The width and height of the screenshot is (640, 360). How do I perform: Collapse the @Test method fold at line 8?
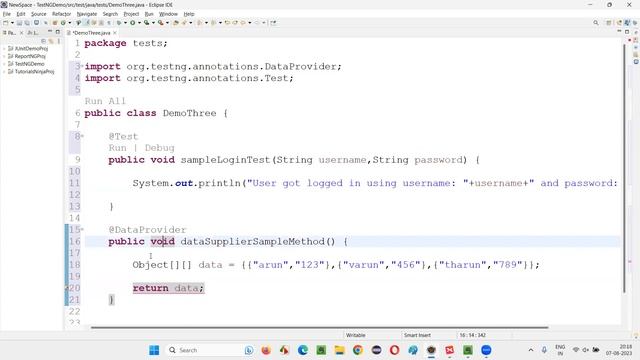click(82, 136)
